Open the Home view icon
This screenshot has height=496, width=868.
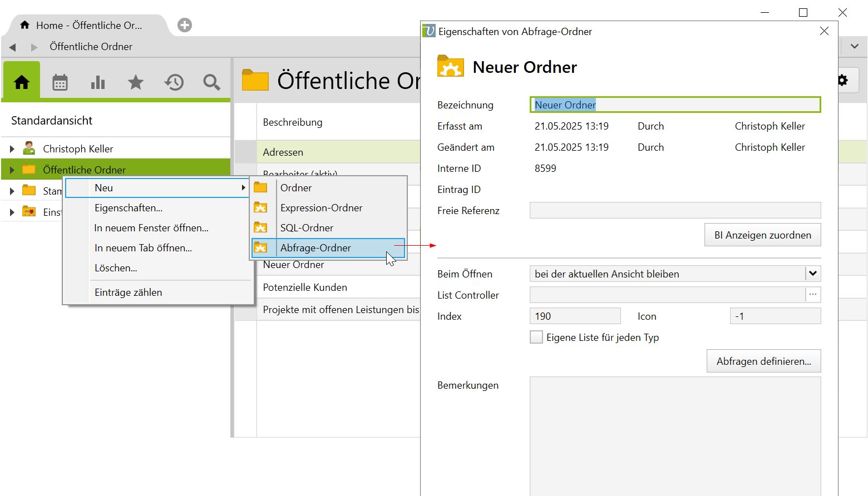(22, 82)
